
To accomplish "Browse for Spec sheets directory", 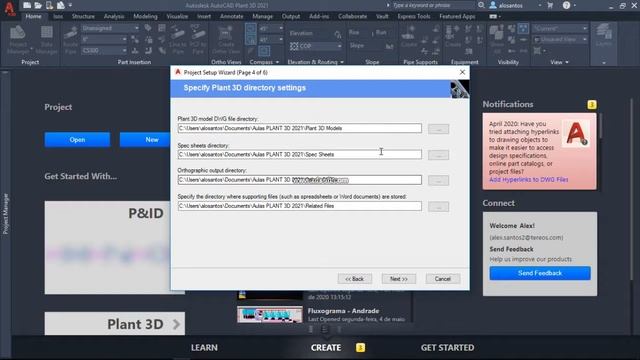I will click(439, 155).
